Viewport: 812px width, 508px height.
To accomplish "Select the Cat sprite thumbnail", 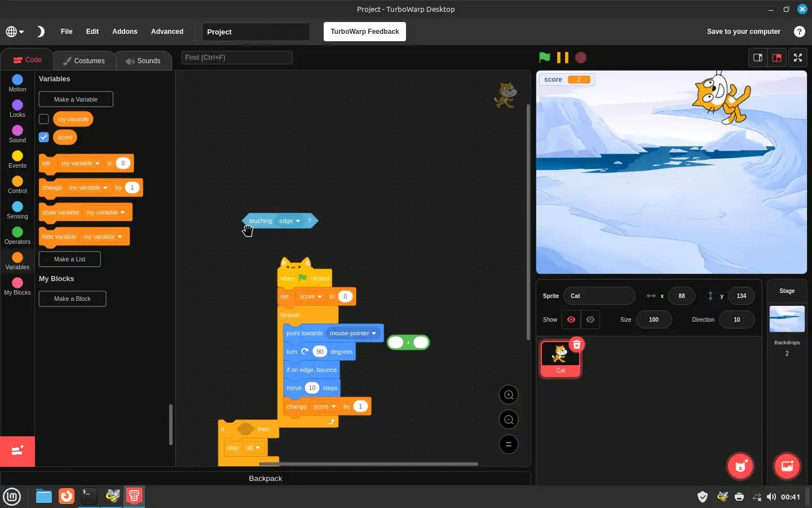I will coord(560,358).
